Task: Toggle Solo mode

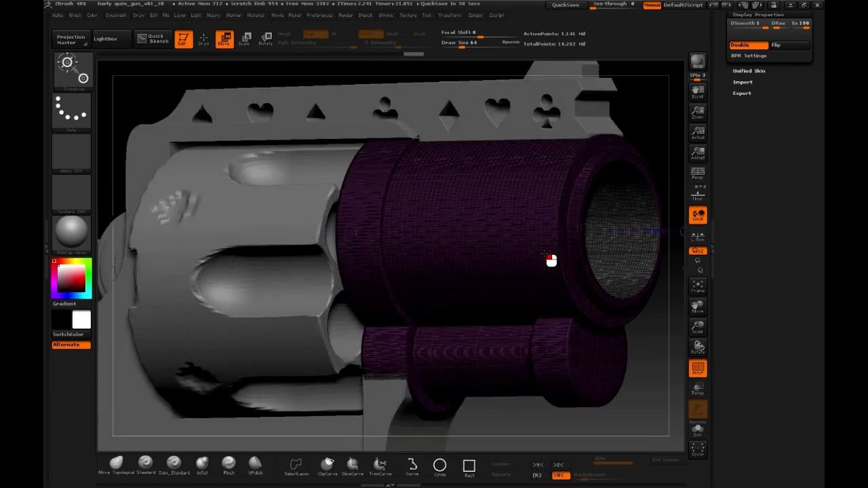Action: pyautogui.click(x=698, y=430)
